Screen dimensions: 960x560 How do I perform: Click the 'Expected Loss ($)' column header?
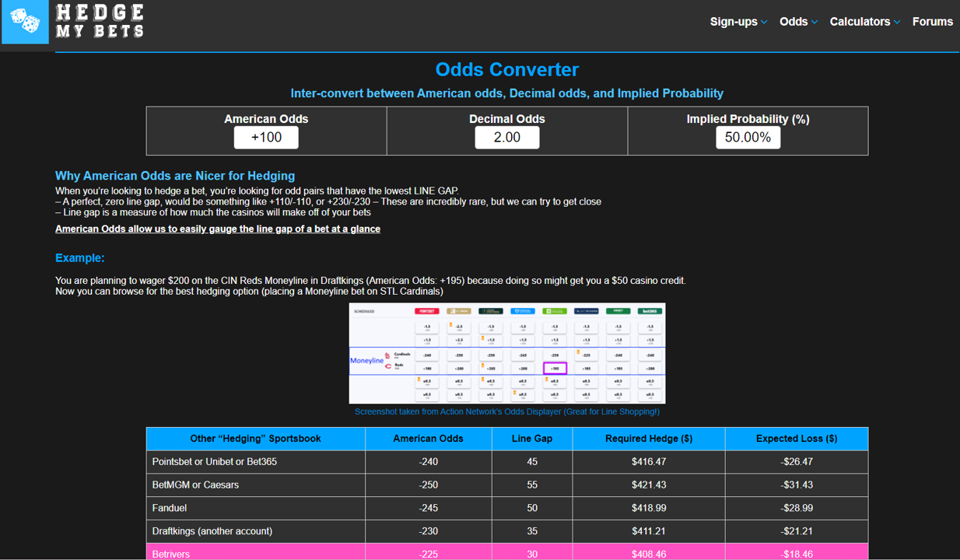tap(797, 439)
